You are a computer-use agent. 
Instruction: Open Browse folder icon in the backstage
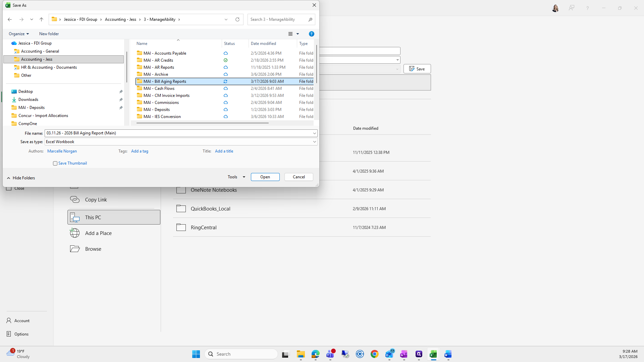[x=75, y=249]
